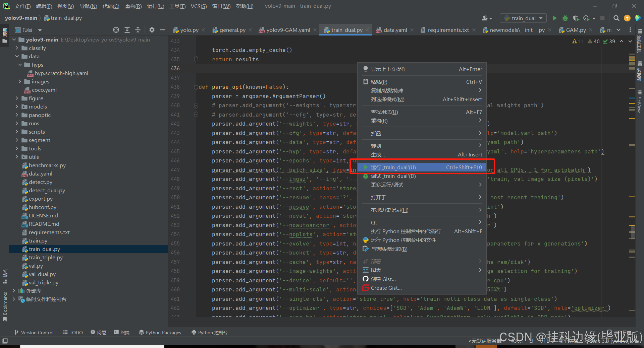Viewport: 644px width, 348px height.
Task: Click yolov9-main breadcrumb in navigation bar
Action: click(21, 18)
